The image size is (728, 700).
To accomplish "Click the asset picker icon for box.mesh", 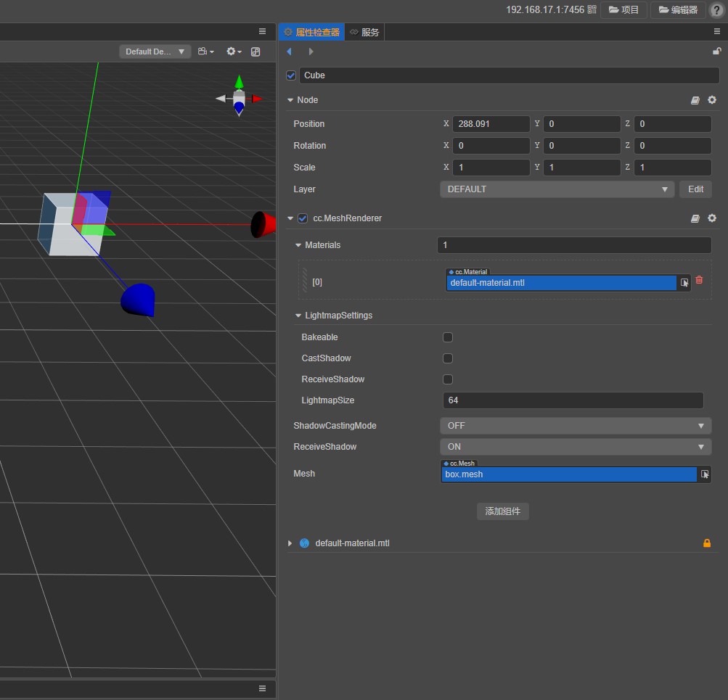I will click(x=704, y=474).
